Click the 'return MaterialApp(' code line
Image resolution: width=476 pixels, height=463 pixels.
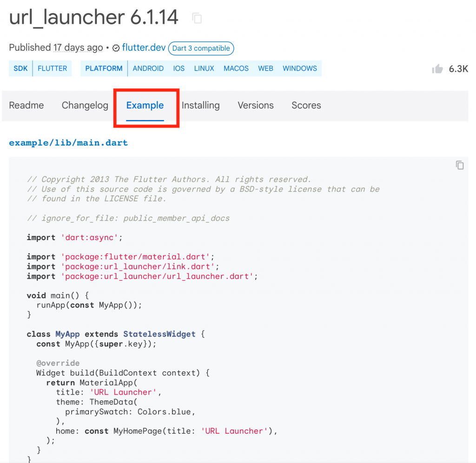point(92,383)
